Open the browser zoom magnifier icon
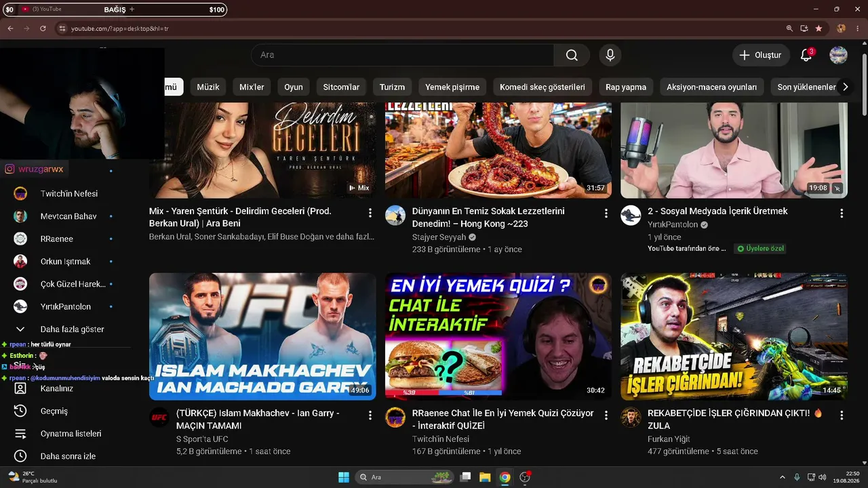The height and width of the screenshot is (488, 868). (x=789, y=28)
